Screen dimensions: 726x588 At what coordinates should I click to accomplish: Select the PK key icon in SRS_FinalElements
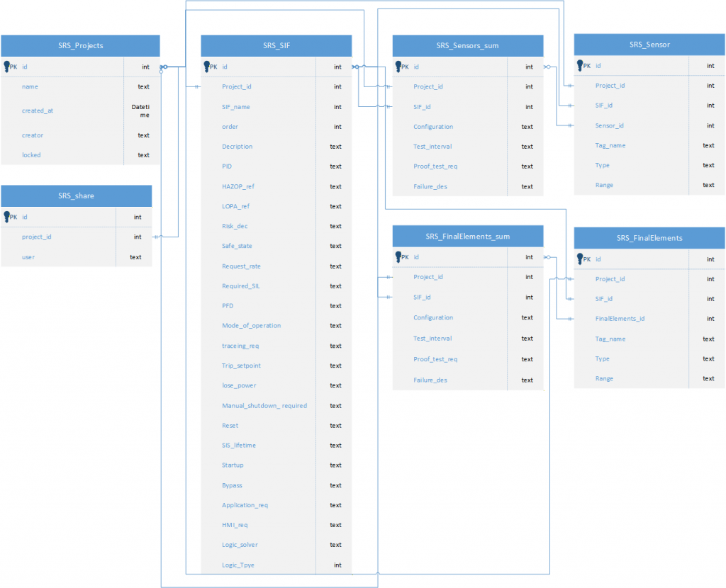click(x=581, y=259)
